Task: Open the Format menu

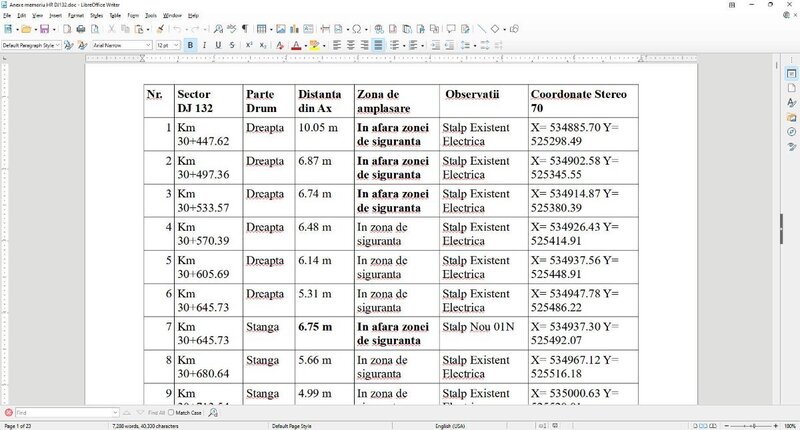Action: 76,16
